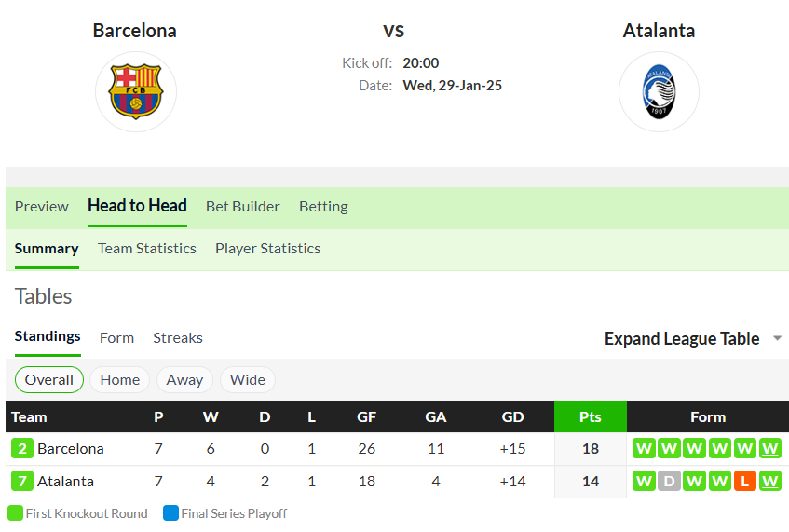
Task: Click the green First Knockout Round legend swatch
Action: click(16, 513)
